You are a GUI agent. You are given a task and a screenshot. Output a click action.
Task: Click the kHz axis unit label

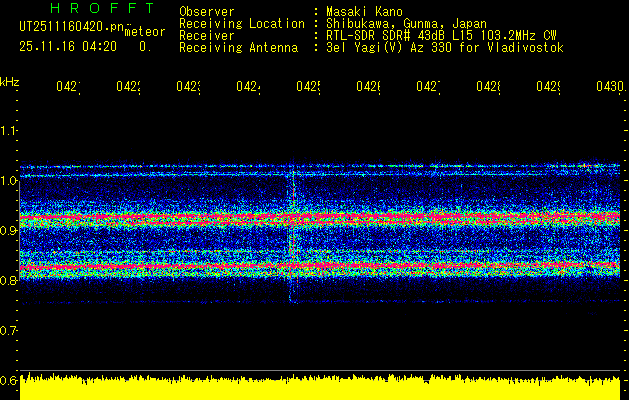pyautogui.click(x=10, y=82)
